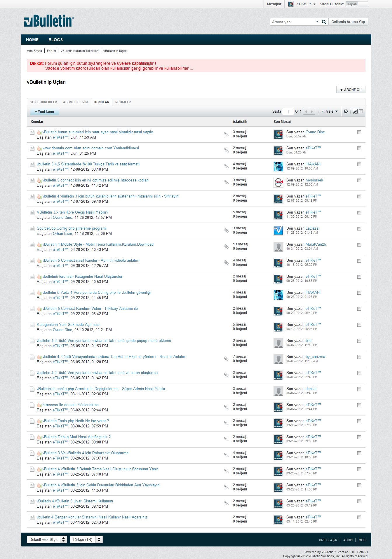392x559 pixels.
Task: Click attachment paperclip on SourceCop Config topic
Action: pos(226,230)
